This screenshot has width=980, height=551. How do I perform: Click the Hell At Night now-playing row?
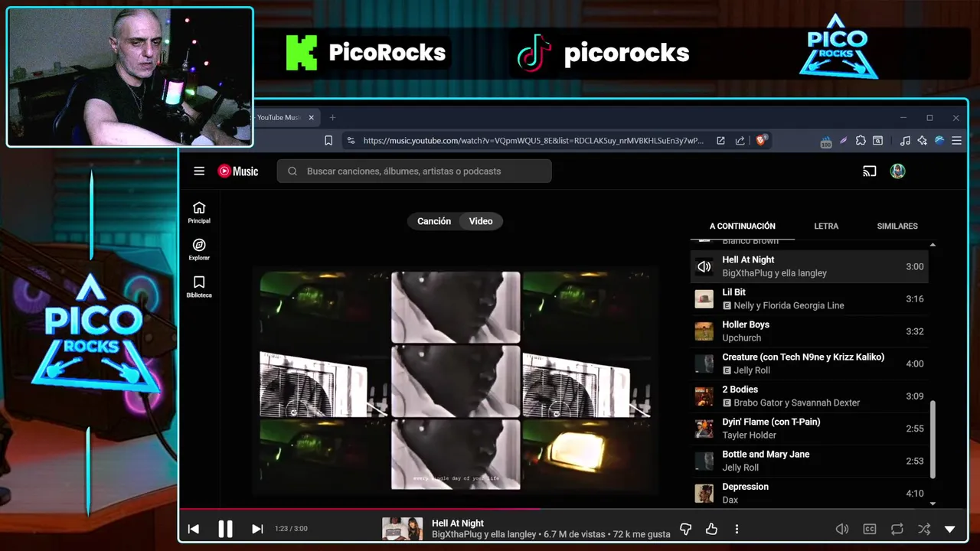(810, 266)
